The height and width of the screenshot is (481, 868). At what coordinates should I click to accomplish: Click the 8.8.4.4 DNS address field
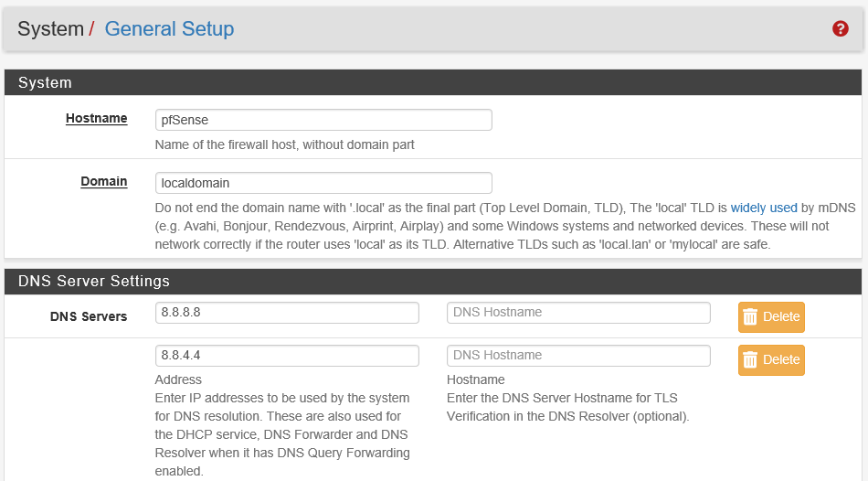pyautogui.click(x=287, y=356)
